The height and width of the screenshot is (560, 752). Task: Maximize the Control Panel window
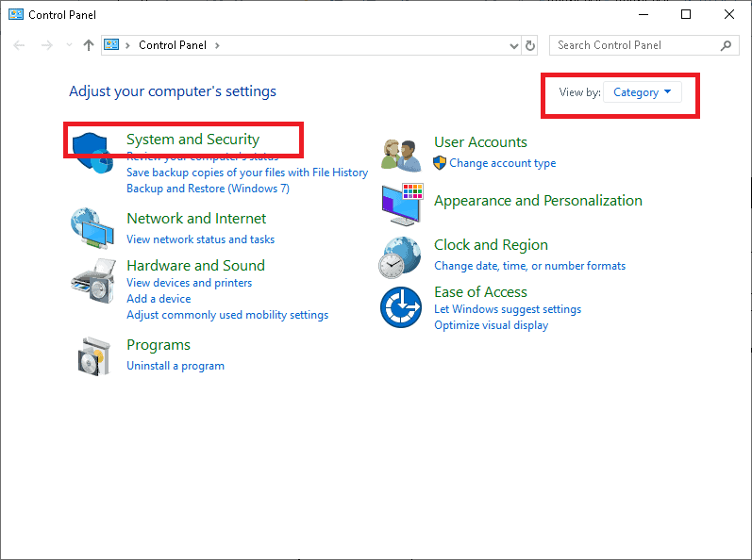click(686, 14)
